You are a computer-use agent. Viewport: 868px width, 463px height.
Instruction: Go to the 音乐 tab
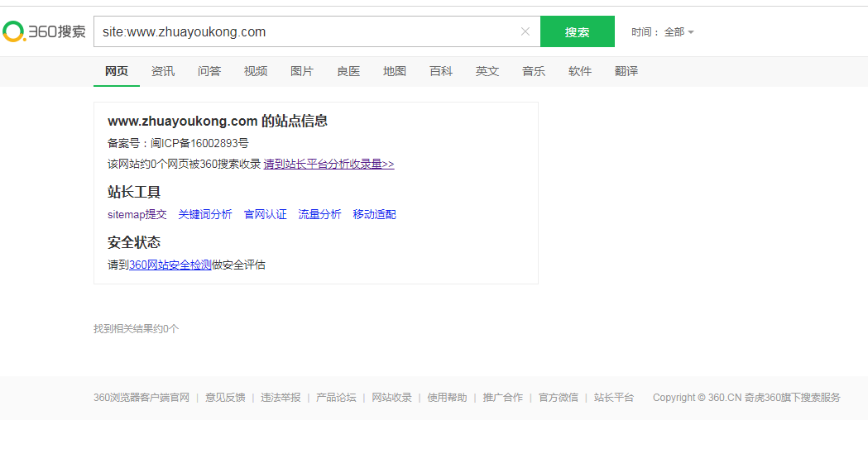[534, 71]
